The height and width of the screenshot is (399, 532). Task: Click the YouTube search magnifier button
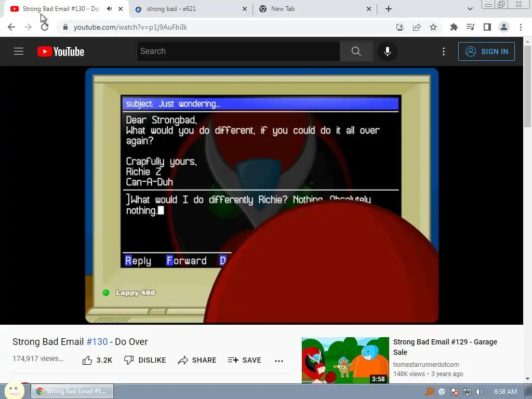(x=356, y=51)
